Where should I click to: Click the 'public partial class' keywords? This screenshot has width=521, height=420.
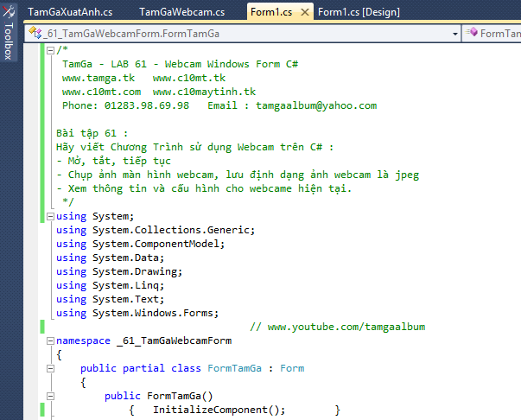pos(141,368)
